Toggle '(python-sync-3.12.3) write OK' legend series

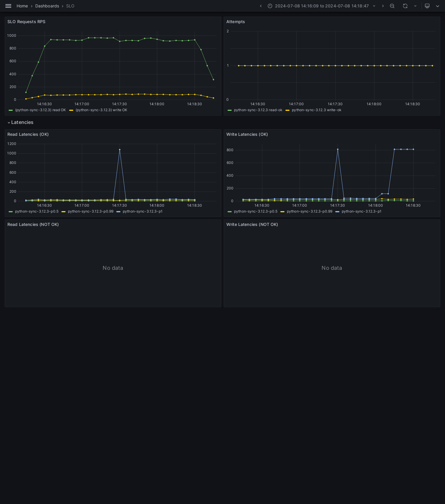point(101,110)
